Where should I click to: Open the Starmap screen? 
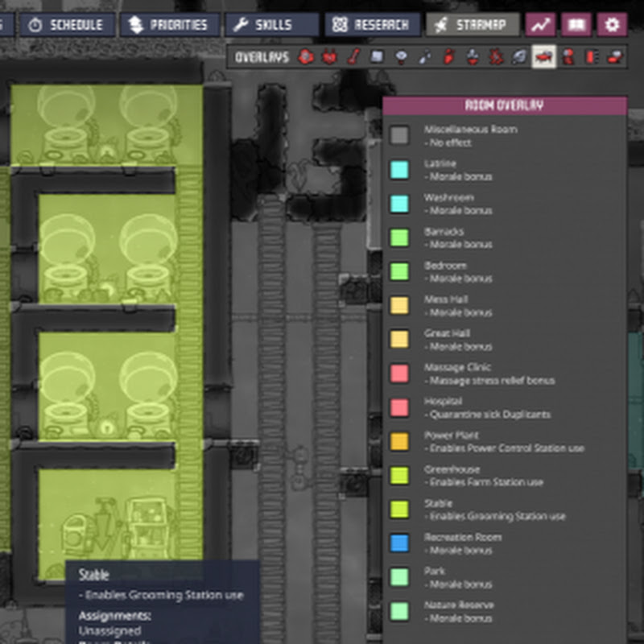pos(473,25)
